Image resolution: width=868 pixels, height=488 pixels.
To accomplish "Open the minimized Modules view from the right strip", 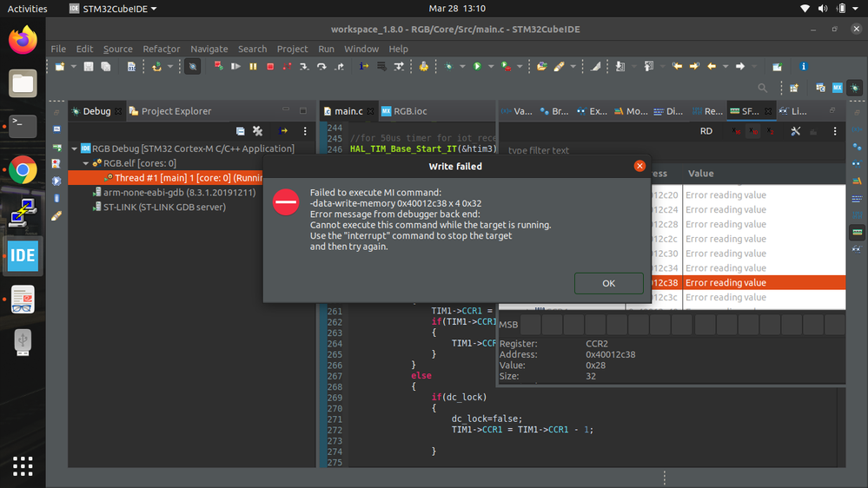I will coord(857,181).
